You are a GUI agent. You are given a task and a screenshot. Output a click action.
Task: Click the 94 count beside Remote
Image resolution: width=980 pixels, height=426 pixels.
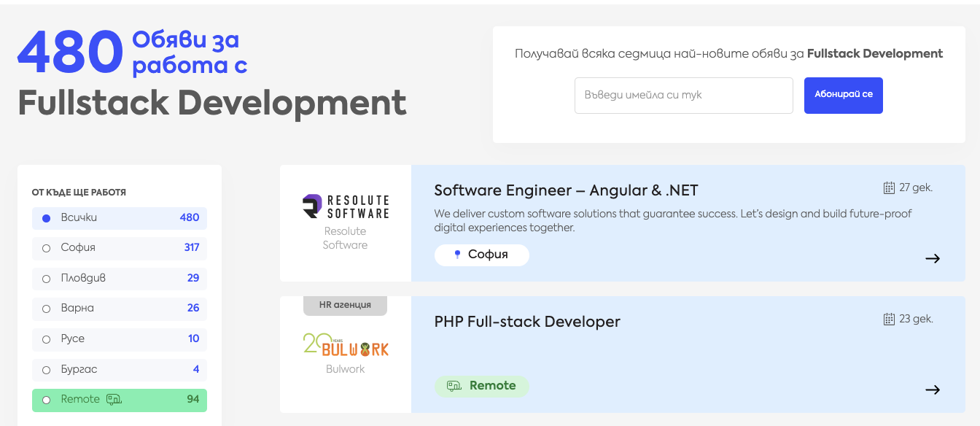coord(193,399)
